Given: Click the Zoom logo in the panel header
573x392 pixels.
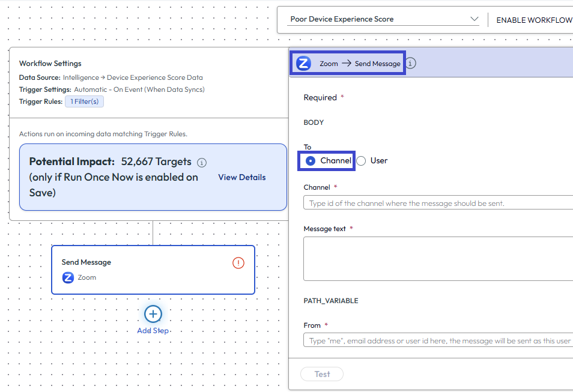Looking at the screenshot, I should click(x=303, y=63).
